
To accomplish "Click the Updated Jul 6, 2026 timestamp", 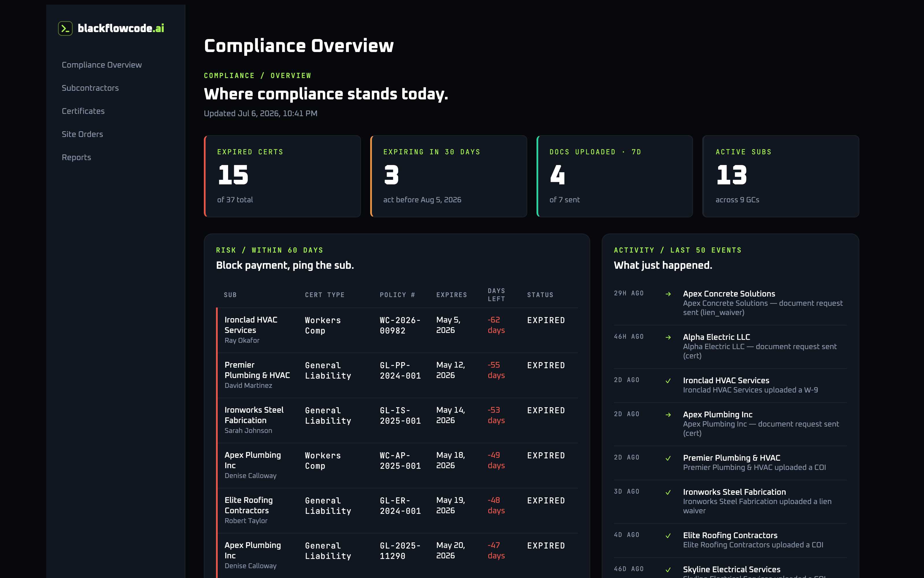I will click(x=260, y=114).
